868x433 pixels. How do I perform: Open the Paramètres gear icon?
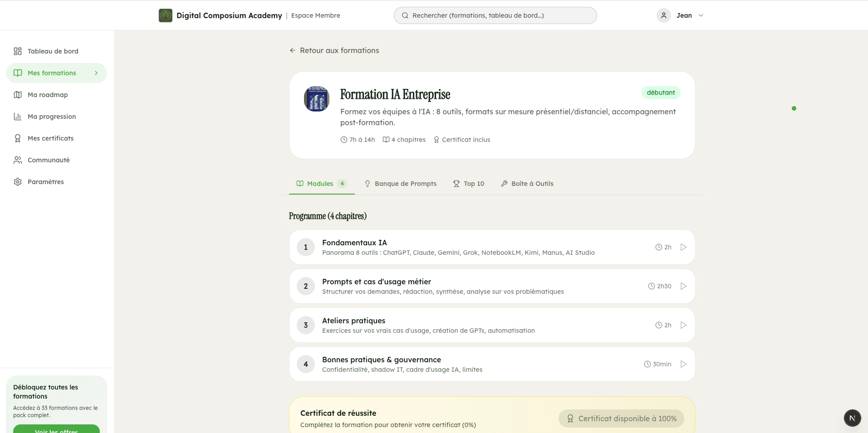pyautogui.click(x=17, y=182)
